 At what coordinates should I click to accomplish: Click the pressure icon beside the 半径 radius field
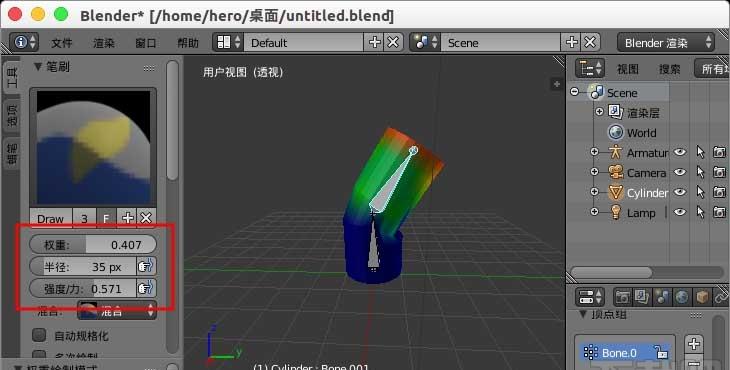click(146, 267)
